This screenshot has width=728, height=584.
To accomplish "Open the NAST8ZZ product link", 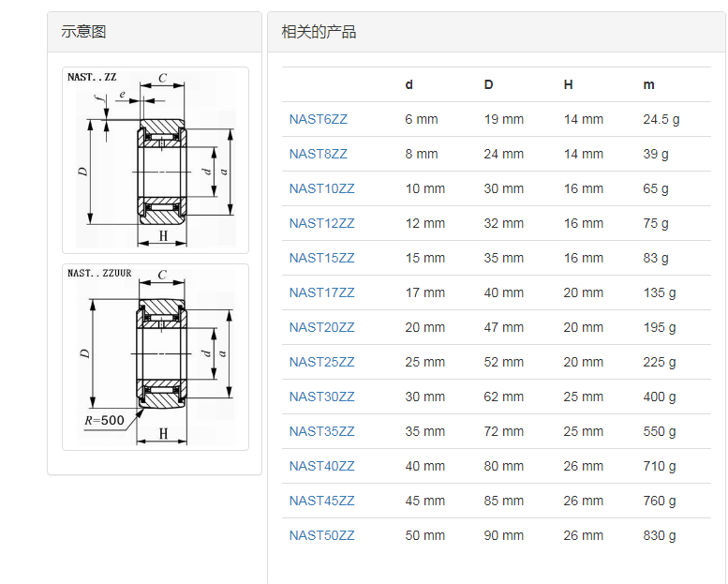I will (x=318, y=154).
